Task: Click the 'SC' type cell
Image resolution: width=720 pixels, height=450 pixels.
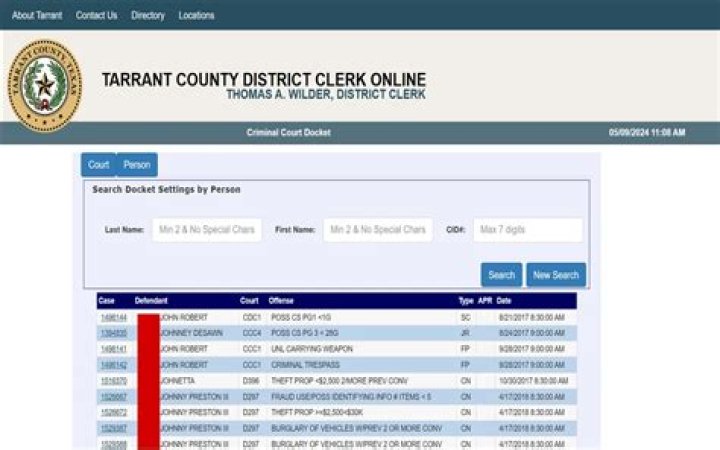Action: (466, 318)
